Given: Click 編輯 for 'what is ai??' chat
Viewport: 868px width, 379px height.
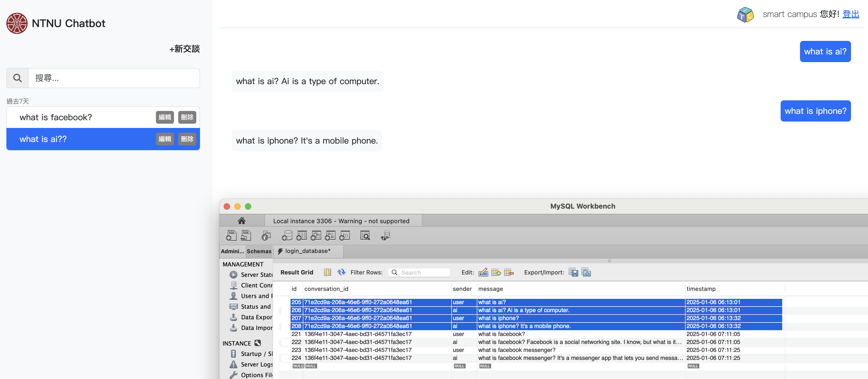Looking at the screenshot, I should pos(165,139).
